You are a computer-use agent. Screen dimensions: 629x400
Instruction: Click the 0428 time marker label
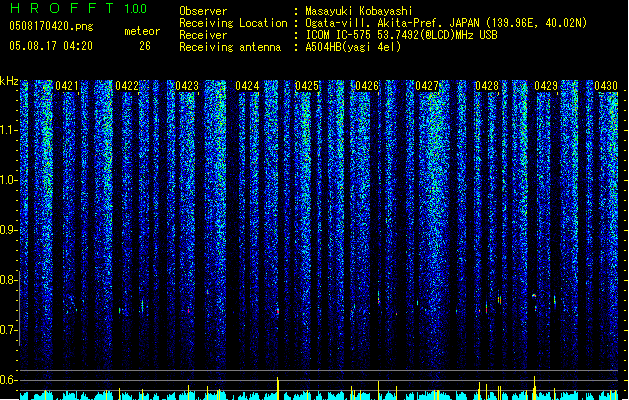pyautogui.click(x=487, y=86)
